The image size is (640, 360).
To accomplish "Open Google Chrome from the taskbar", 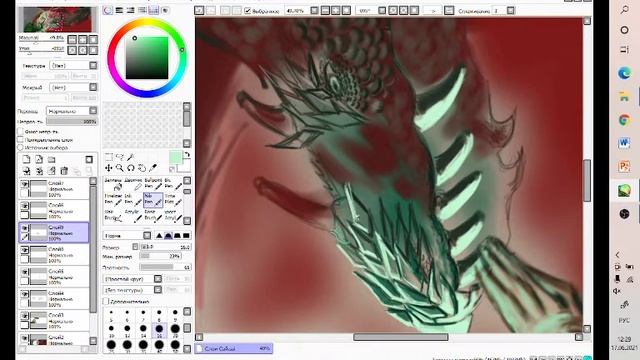I will (x=624, y=120).
